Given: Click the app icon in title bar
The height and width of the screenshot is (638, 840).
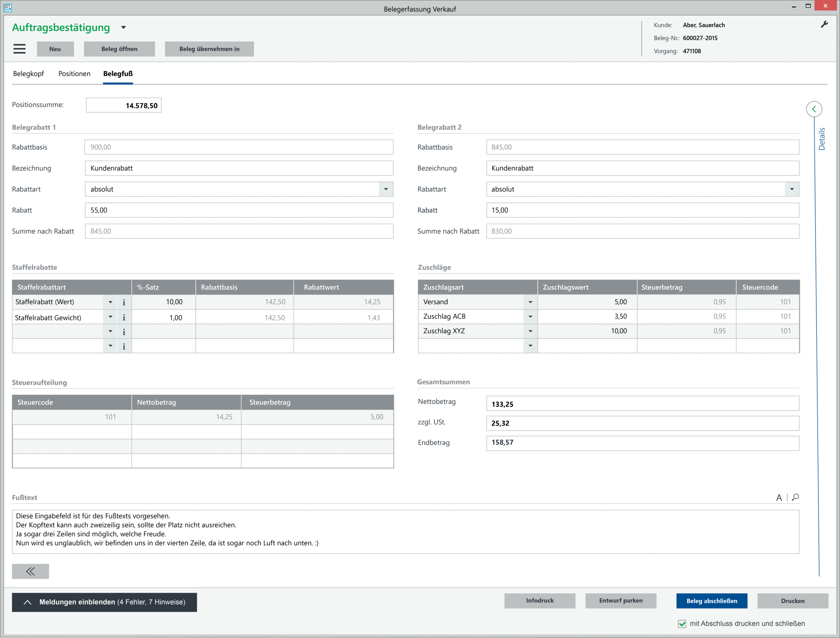Looking at the screenshot, I should point(7,8).
